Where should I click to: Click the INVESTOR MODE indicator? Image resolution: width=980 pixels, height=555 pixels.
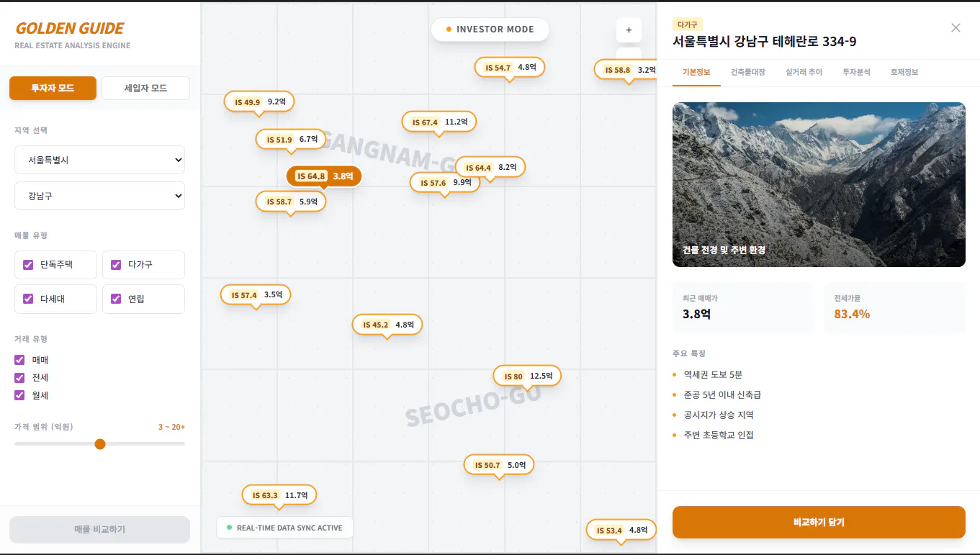tap(490, 30)
